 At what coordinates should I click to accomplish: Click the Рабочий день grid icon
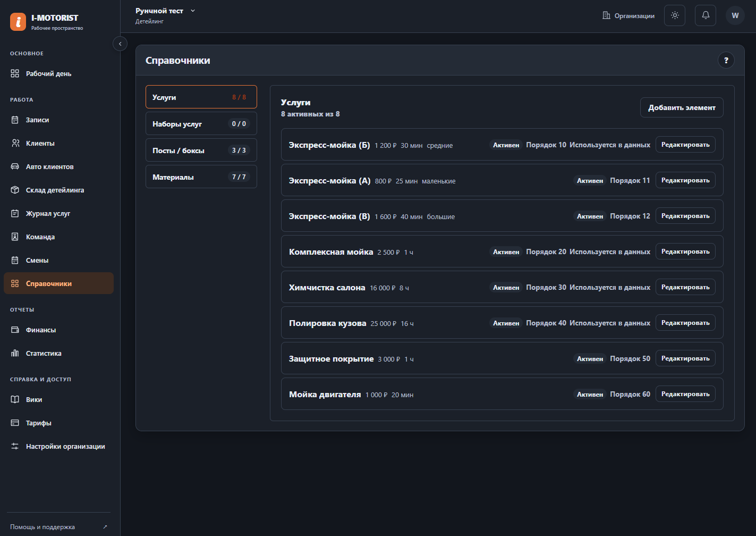(15, 73)
